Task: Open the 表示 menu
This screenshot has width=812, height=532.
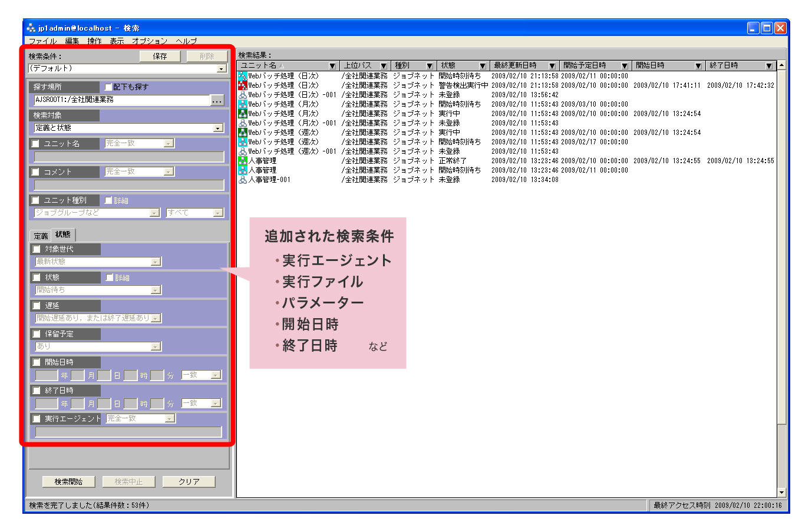Action: pyautogui.click(x=117, y=41)
